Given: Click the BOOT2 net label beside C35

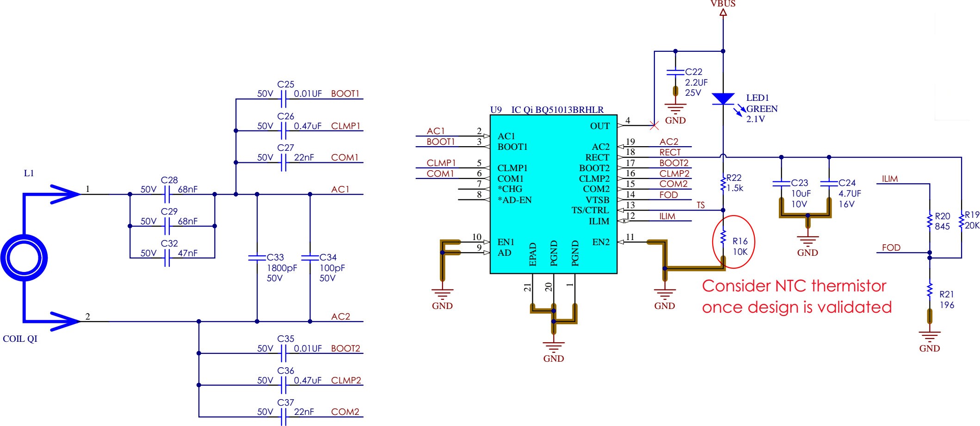Looking at the screenshot, I should click(x=345, y=348).
